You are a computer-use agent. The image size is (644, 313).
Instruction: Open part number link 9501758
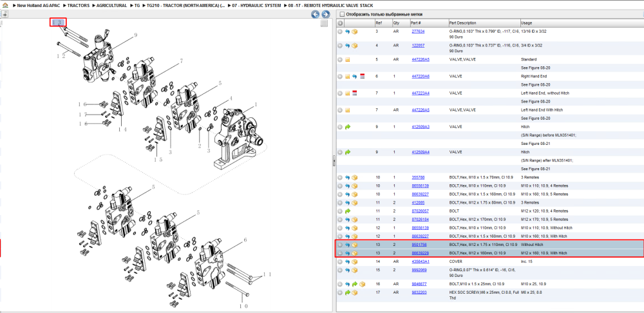[419, 245]
